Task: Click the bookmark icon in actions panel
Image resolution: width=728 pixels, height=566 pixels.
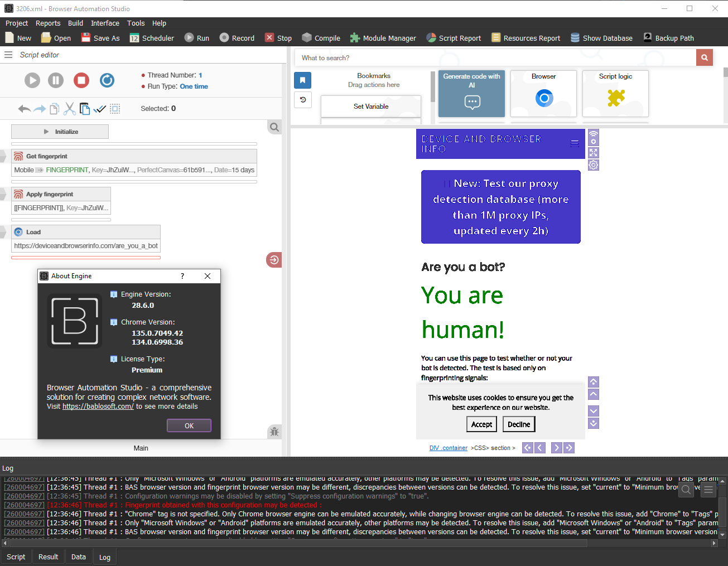Action: 302,80
